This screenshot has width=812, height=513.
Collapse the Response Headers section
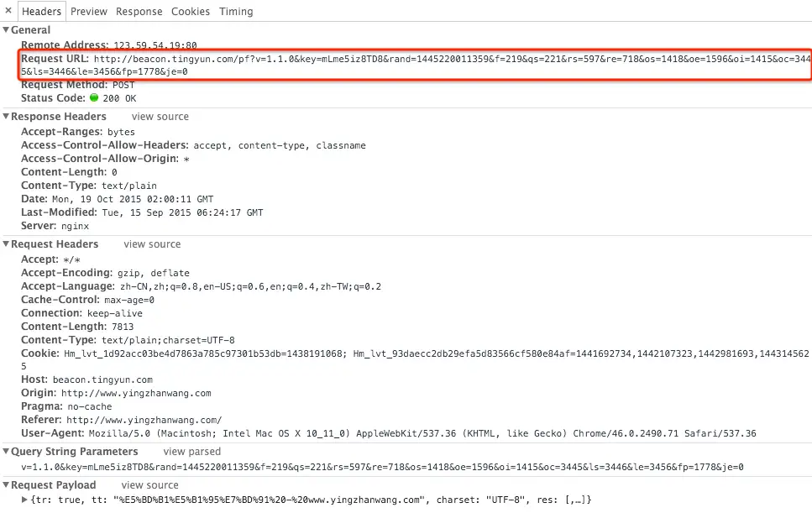[6, 117]
